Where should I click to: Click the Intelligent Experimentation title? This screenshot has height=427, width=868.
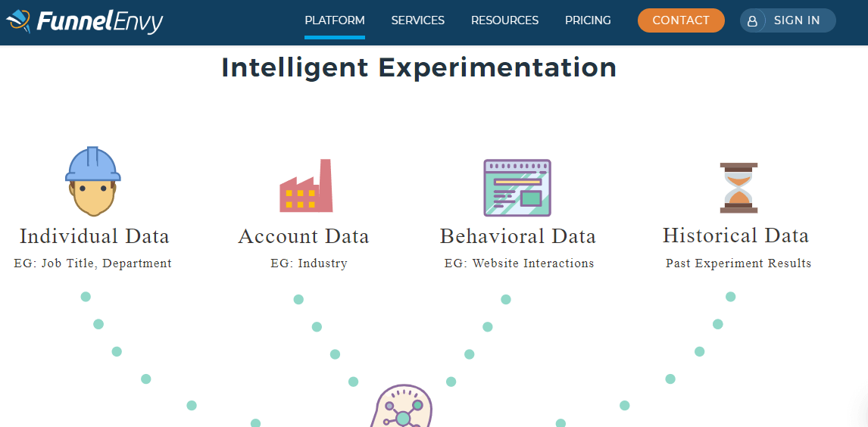(x=419, y=67)
